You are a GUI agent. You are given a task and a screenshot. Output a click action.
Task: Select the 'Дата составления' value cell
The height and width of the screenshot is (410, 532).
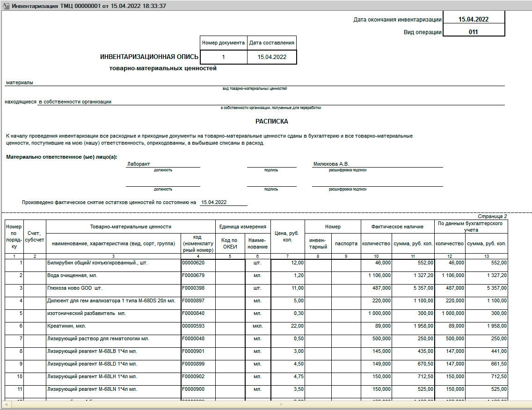pyautogui.click(x=272, y=57)
